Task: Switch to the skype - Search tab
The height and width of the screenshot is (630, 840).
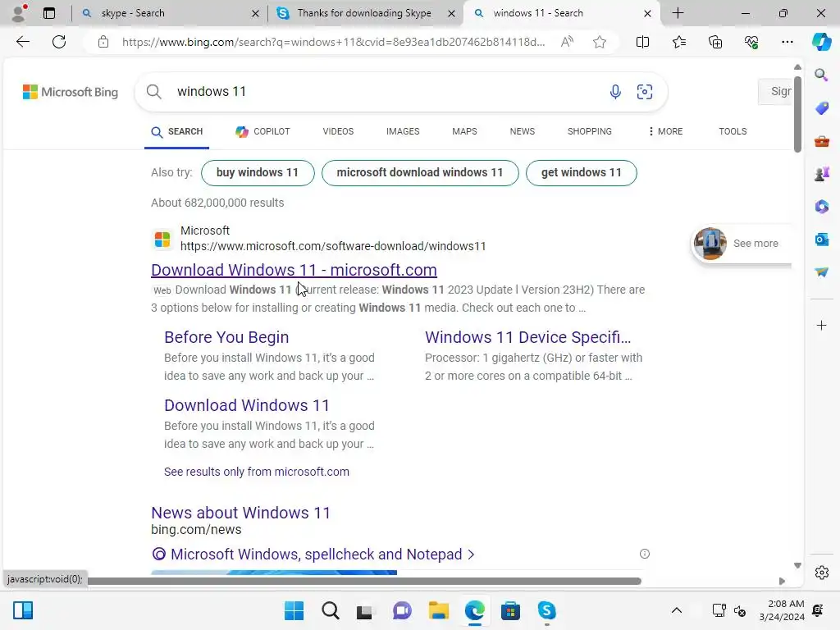Action: [x=169, y=13]
